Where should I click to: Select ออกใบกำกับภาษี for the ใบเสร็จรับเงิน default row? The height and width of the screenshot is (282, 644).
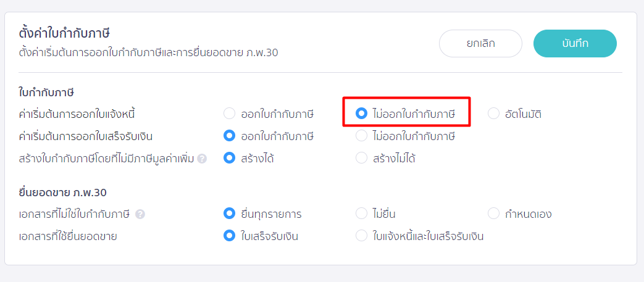click(x=230, y=136)
